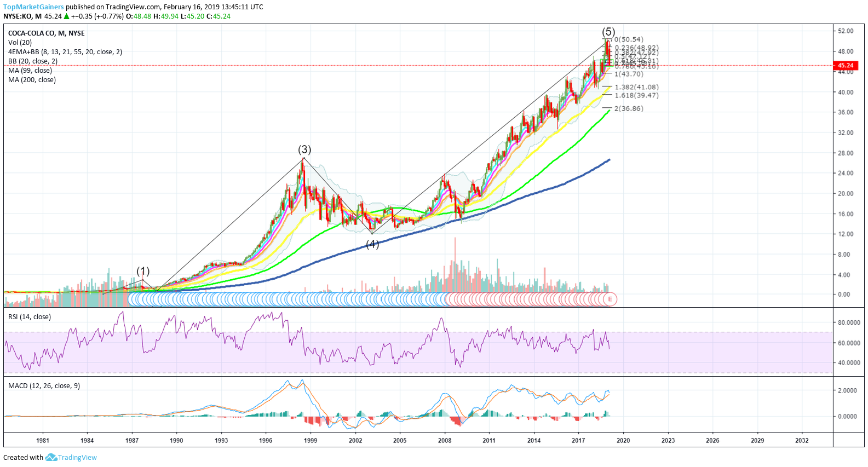Click the green up-triangle beside 45.24

[66, 16]
